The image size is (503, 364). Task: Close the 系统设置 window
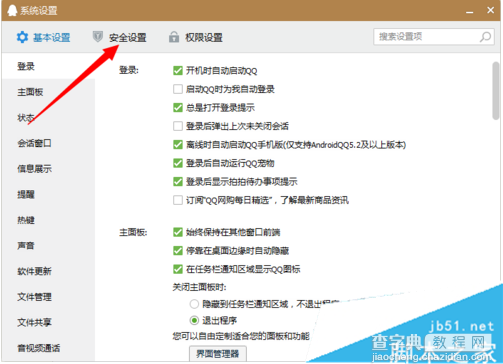coord(490,10)
